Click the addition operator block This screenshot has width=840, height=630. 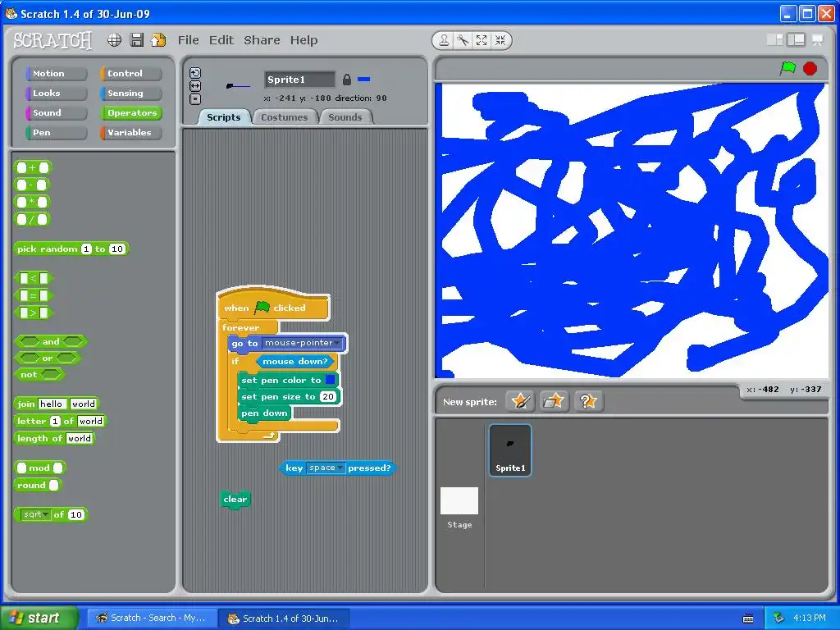click(x=32, y=167)
